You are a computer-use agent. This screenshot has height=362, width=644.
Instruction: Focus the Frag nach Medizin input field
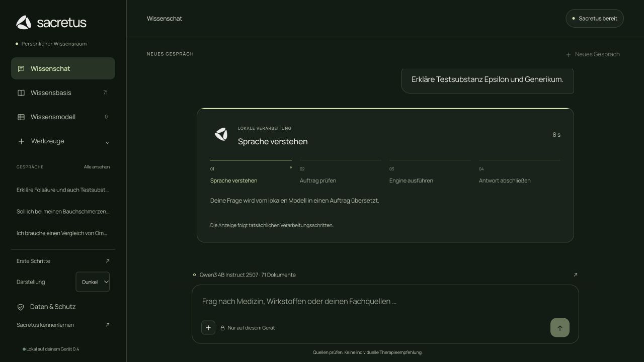click(385, 302)
